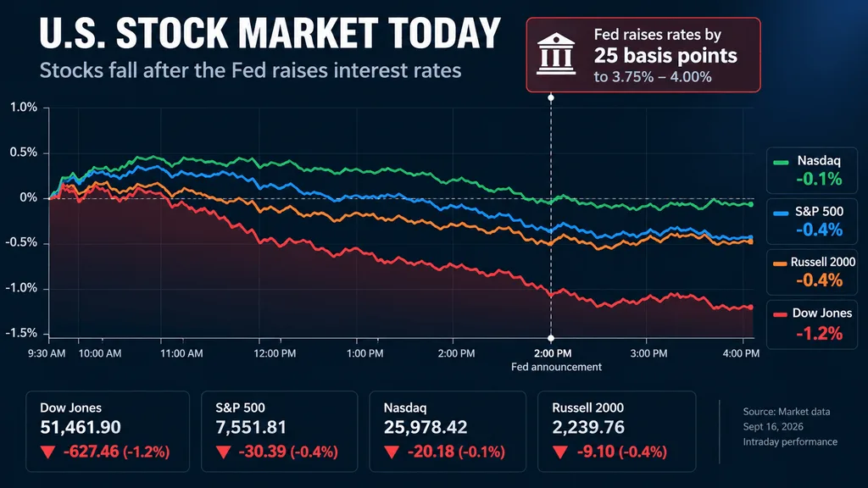This screenshot has height=488, width=868.
Task: Click the Fed announcement marker top dot
Action: pos(551,98)
